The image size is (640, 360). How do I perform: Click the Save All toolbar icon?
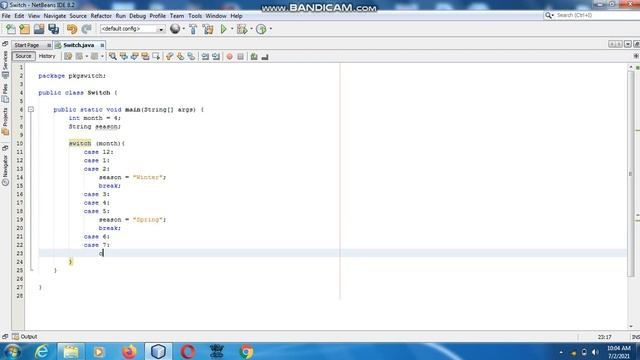point(53,29)
